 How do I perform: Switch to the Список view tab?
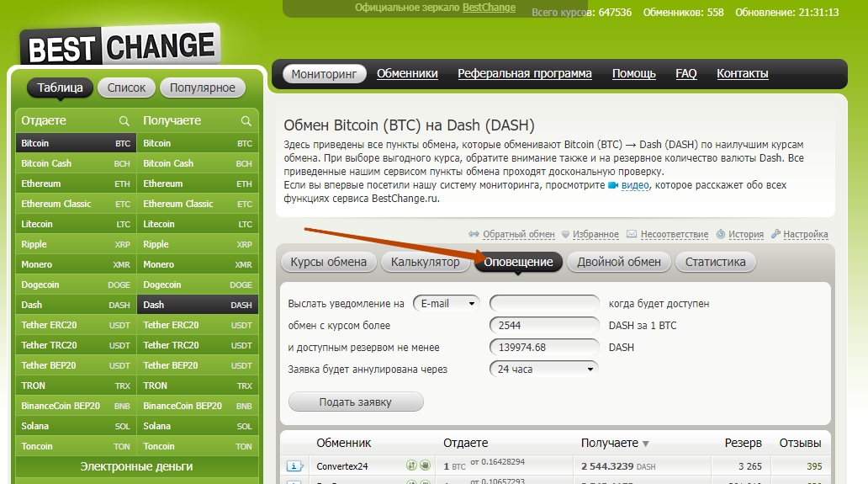coord(126,88)
